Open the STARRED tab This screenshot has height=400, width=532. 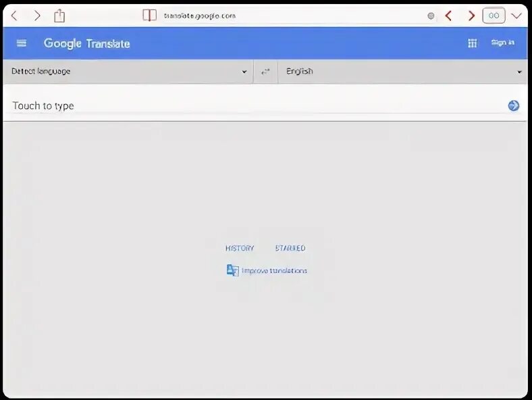click(290, 248)
